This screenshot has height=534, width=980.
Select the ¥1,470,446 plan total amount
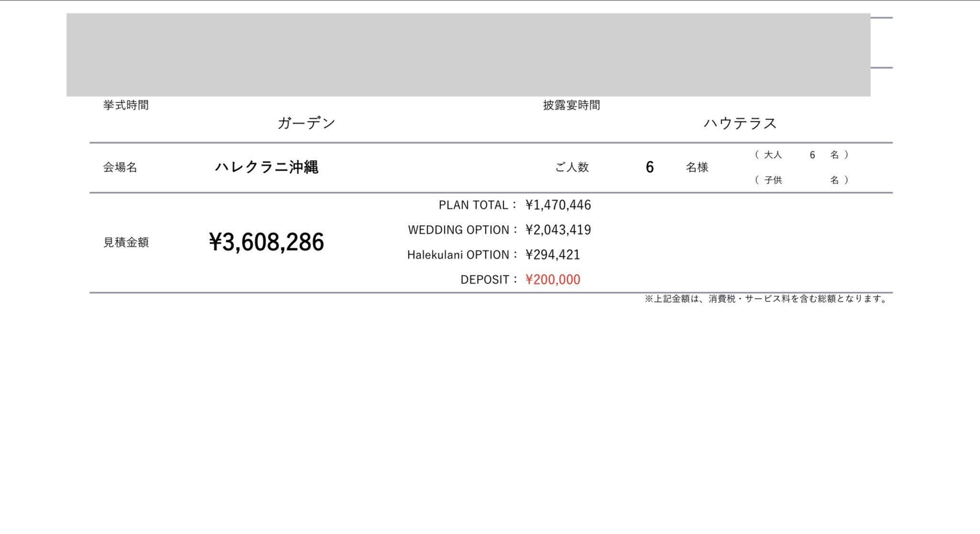558,205
